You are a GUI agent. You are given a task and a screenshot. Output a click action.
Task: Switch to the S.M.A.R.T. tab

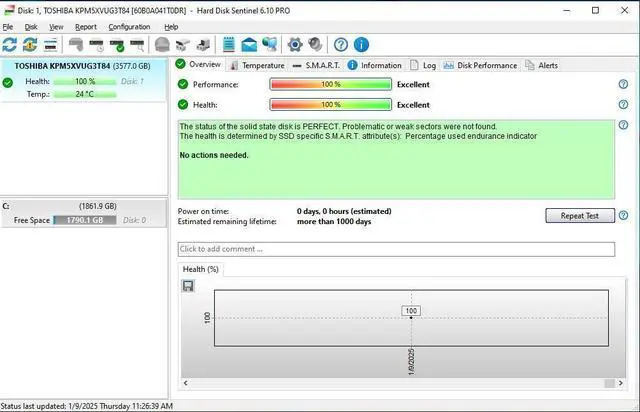tap(316, 65)
